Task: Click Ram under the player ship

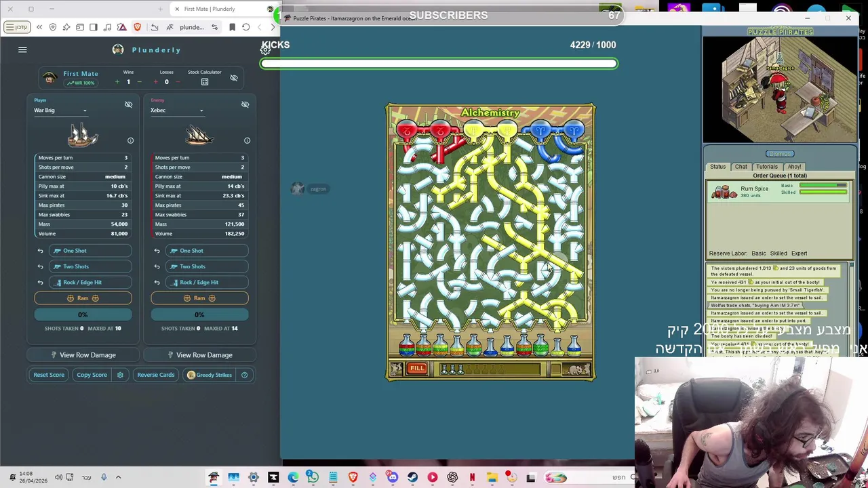Action: point(83,298)
